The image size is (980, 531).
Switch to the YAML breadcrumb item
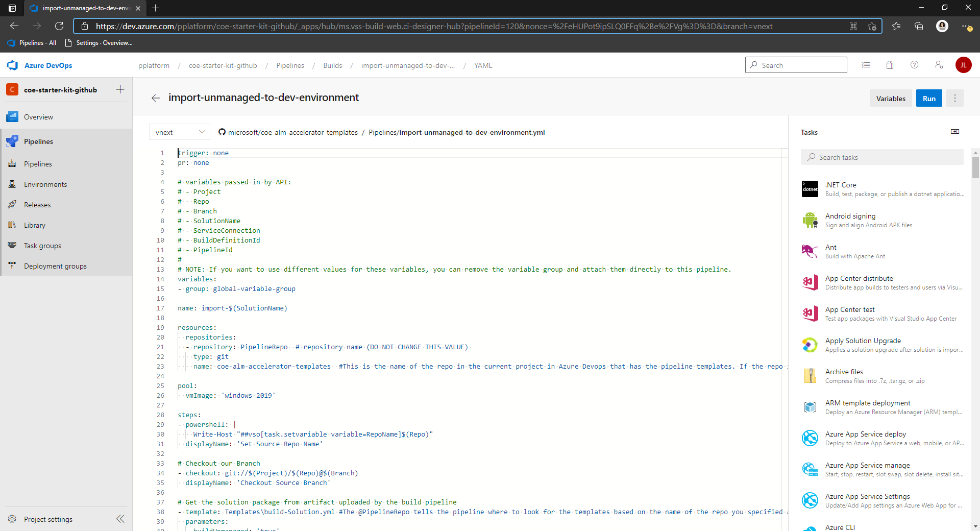483,65
